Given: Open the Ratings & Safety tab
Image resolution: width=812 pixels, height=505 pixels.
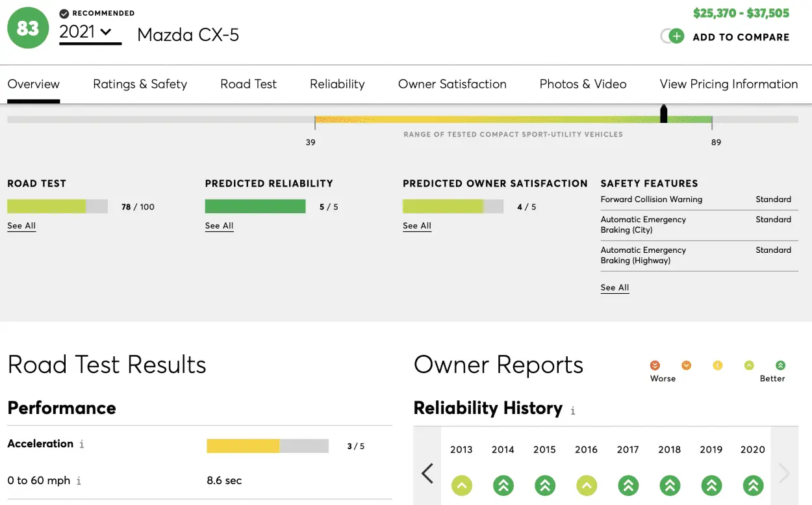Looking at the screenshot, I should 140,84.
